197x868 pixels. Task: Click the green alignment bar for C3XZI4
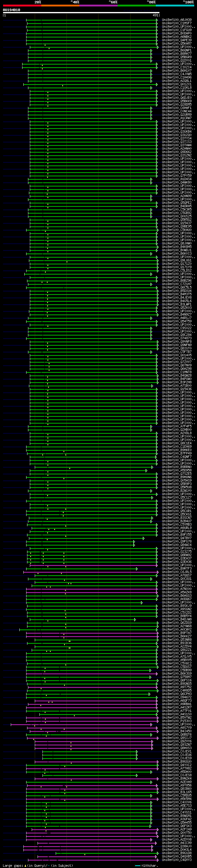[x=90, y=67]
